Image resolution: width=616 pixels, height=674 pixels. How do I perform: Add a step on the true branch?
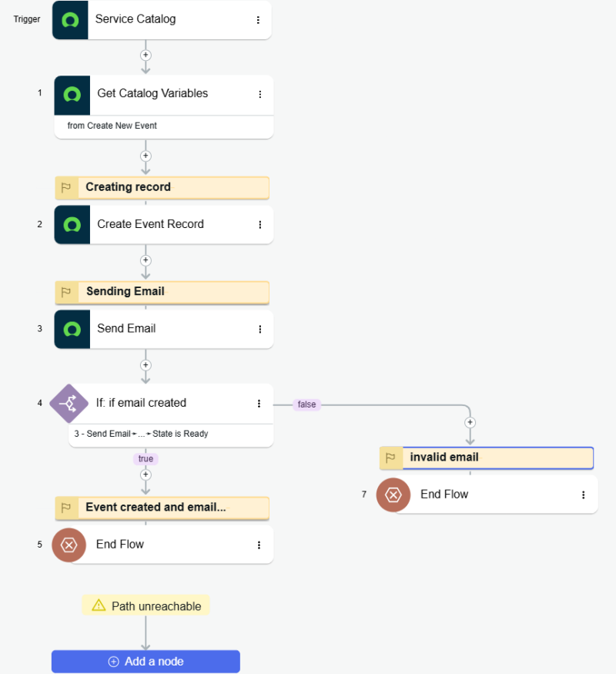tap(146, 474)
